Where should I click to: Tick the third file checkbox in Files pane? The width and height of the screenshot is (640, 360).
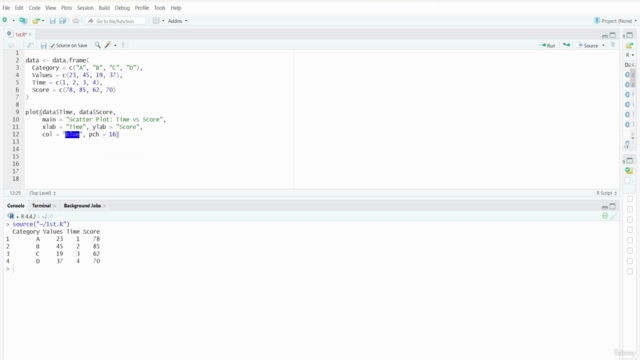pos(630,220)
